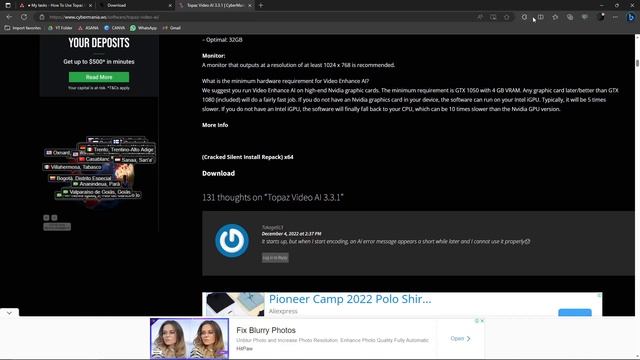Screen dimensions: 640x360
Task: Close the bottom banner ad with X
Action: (x=482, y=321)
